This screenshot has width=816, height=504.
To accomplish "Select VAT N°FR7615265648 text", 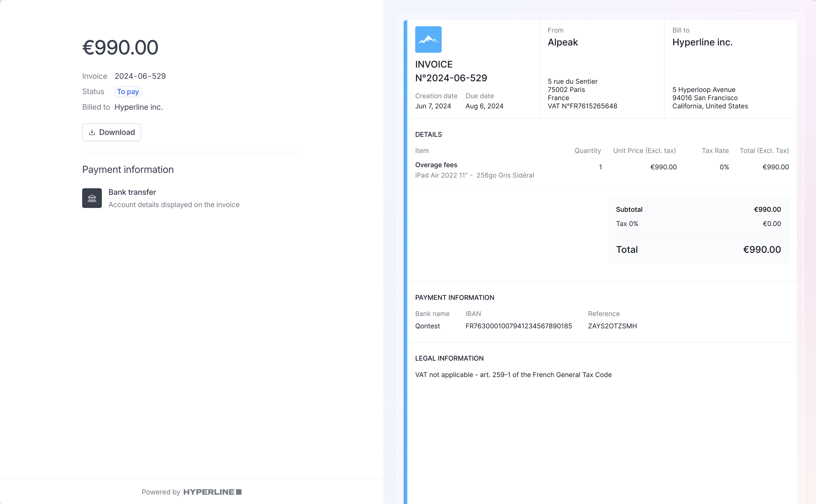I will 582,106.
